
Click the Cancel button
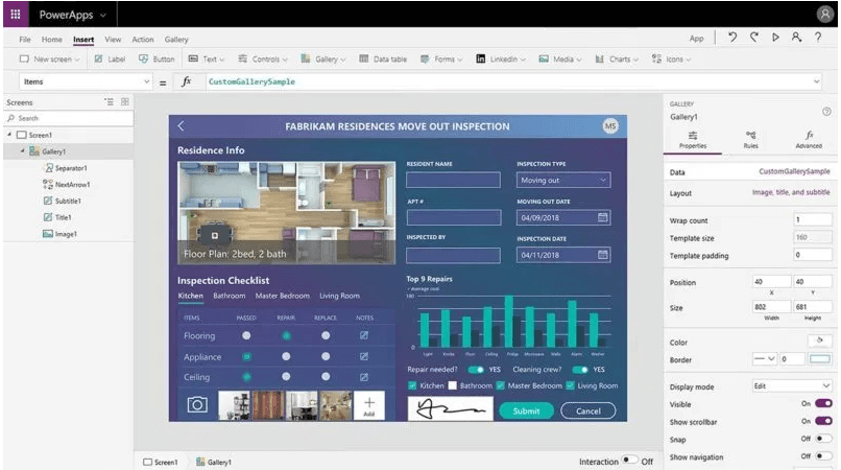pyautogui.click(x=588, y=411)
